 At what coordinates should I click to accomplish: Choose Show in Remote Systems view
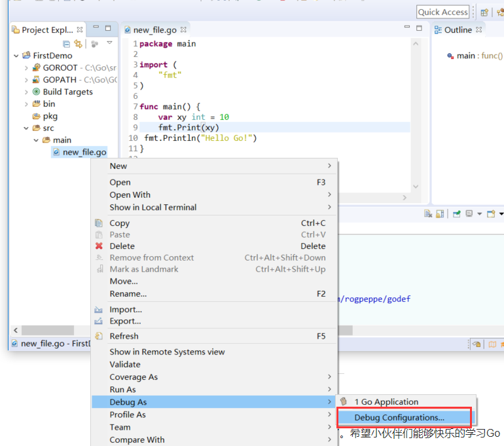[215, 352]
